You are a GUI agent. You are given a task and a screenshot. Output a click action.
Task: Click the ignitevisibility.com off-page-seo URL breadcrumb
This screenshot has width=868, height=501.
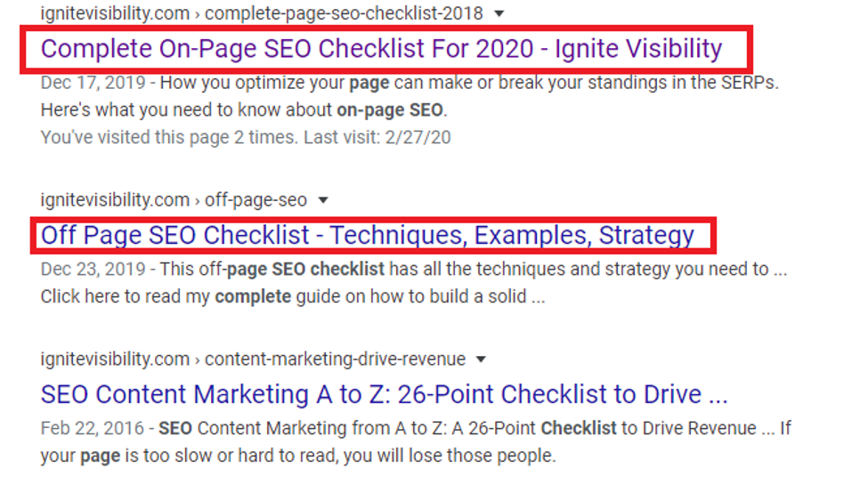click(174, 200)
